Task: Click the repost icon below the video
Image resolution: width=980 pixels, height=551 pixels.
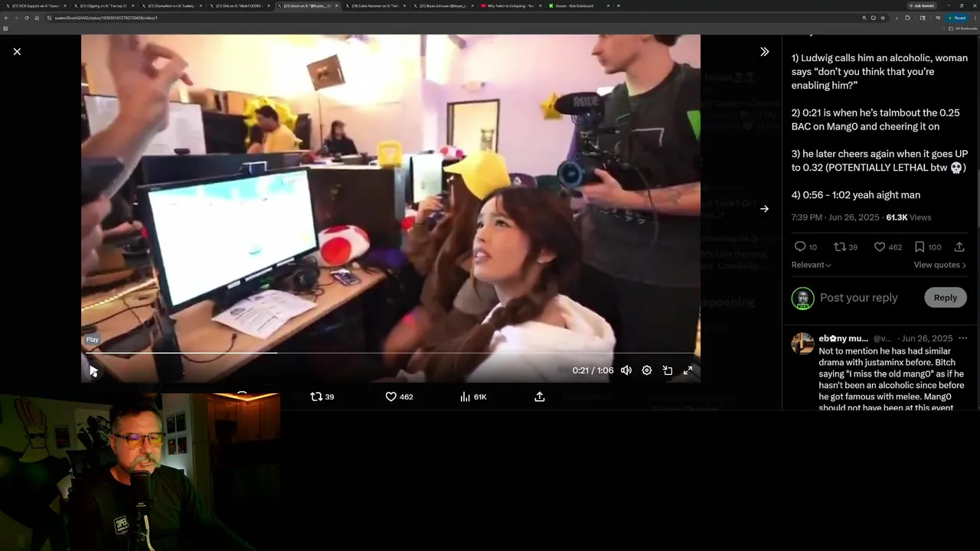Action: pyautogui.click(x=322, y=396)
